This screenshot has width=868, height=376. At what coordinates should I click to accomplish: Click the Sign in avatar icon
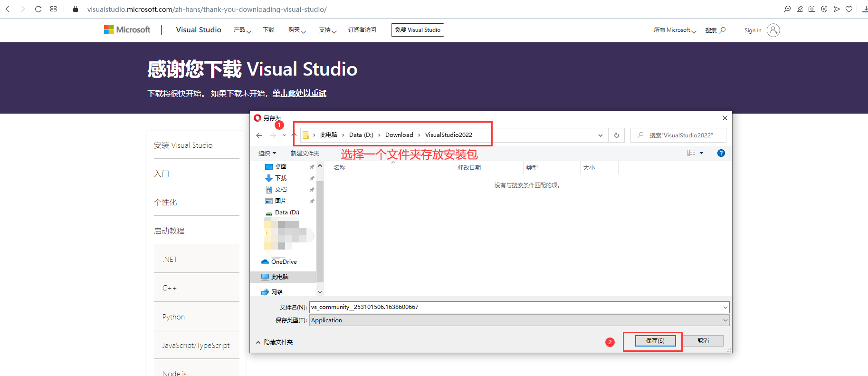pyautogui.click(x=773, y=30)
